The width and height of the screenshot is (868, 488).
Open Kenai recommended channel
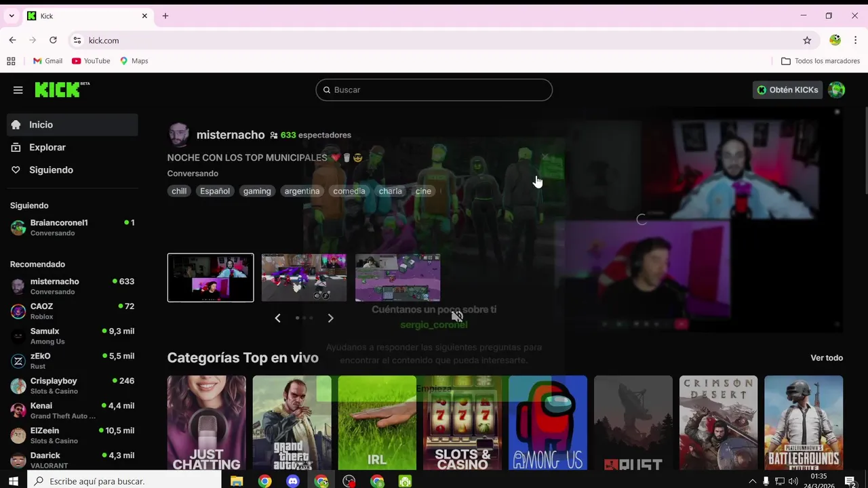(x=73, y=411)
